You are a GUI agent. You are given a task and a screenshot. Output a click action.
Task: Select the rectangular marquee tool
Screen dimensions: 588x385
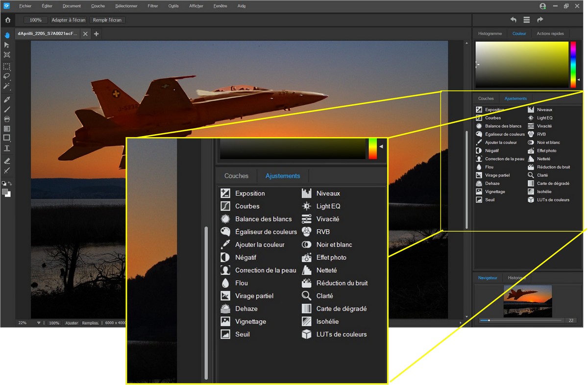pyautogui.click(x=7, y=66)
